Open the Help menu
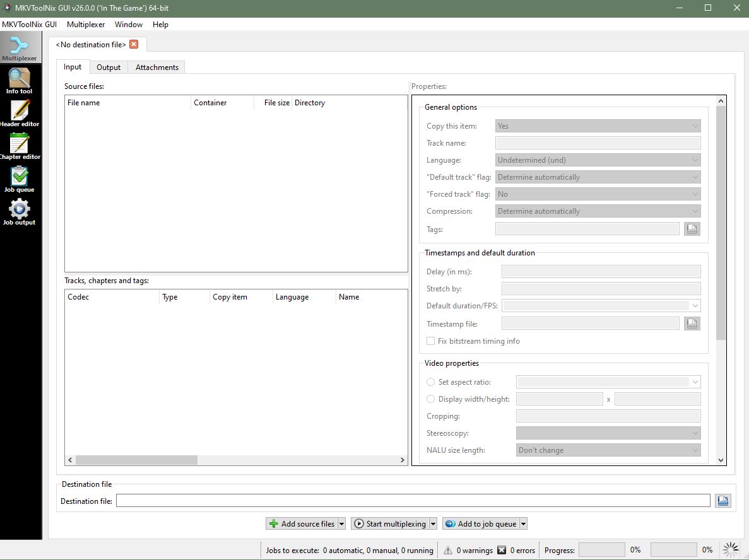Screen dimensions: 749x560 click(160, 25)
